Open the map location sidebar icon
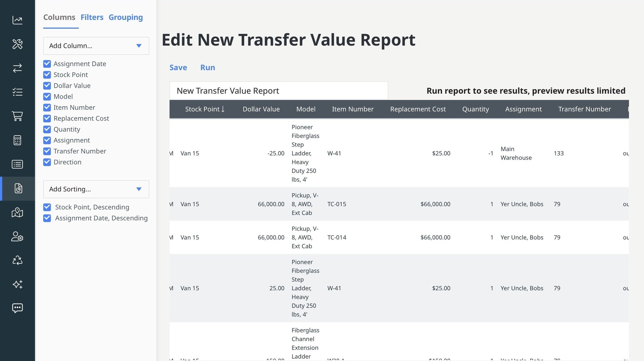This screenshot has width=644, height=361. [17, 212]
